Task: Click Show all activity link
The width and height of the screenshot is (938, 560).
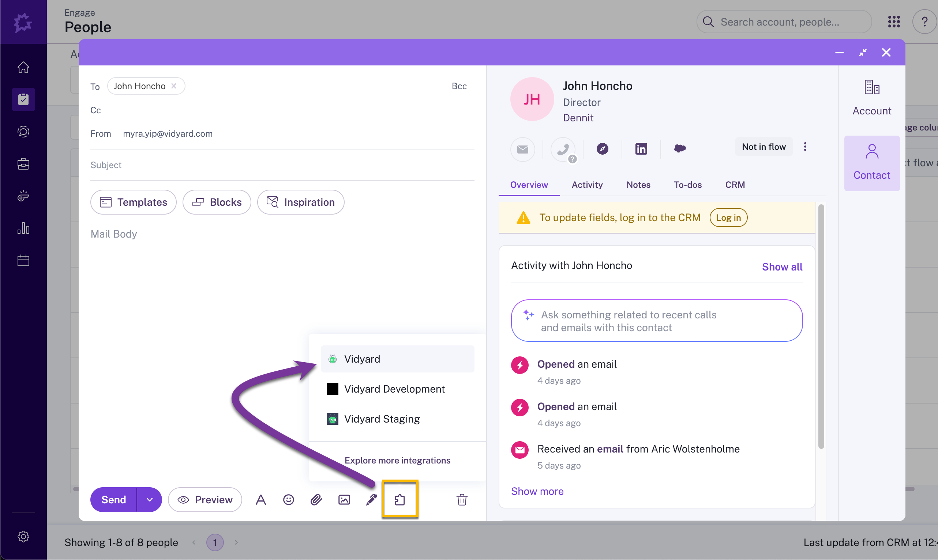Action: [x=782, y=267]
